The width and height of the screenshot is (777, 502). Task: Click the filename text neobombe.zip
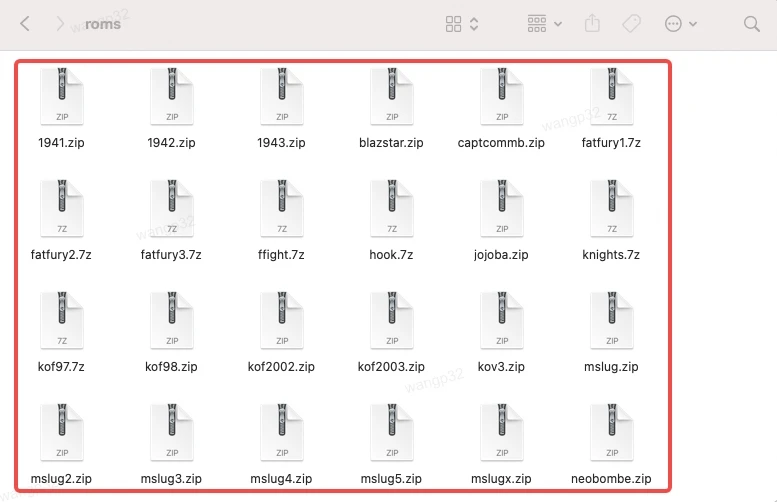click(611, 479)
